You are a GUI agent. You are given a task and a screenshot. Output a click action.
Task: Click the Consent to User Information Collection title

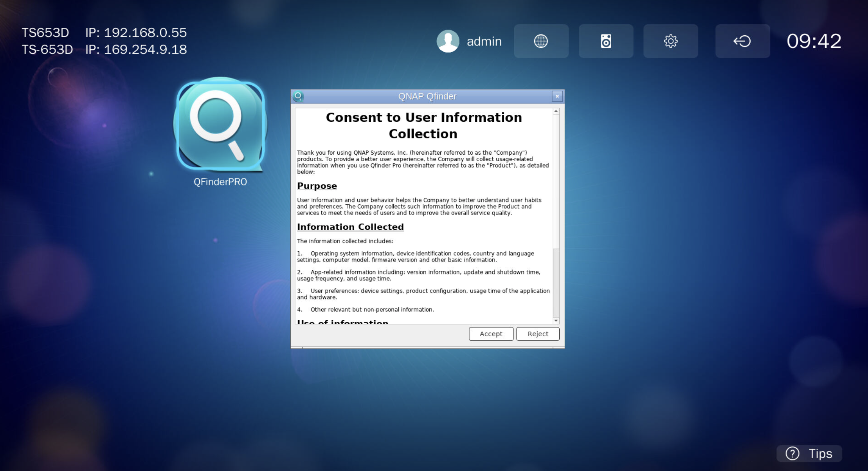[x=424, y=126]
